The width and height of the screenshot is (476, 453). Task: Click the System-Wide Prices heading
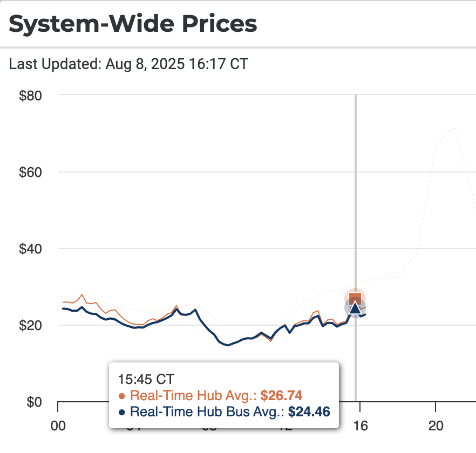click(x=133, y=24)
